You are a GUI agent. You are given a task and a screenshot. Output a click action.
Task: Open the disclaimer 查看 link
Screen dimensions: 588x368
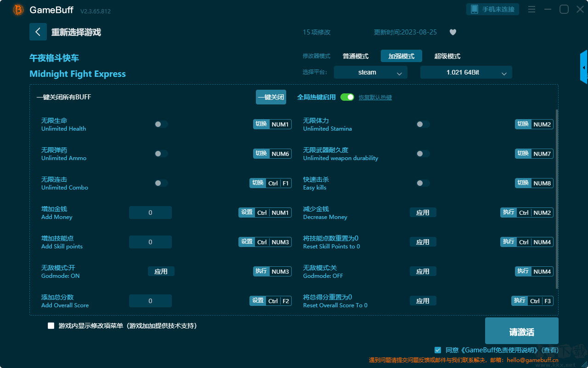[549, 351]
